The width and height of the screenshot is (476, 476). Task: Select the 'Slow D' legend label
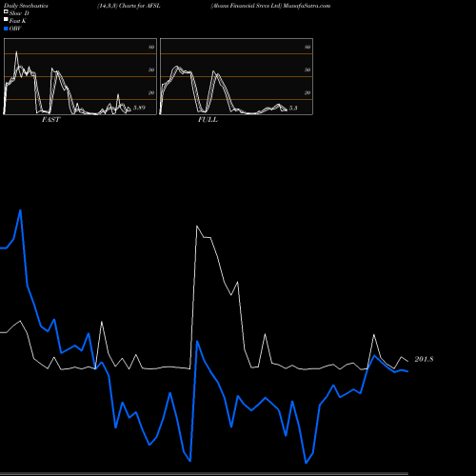[x=19, y=13]
